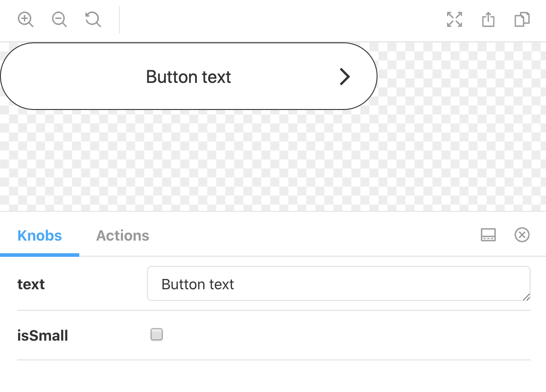Image resolution: width=546 pixels, height=392 pixels.
Task: Click the "isSmall" knob label
Action: [x=43, y=336]
